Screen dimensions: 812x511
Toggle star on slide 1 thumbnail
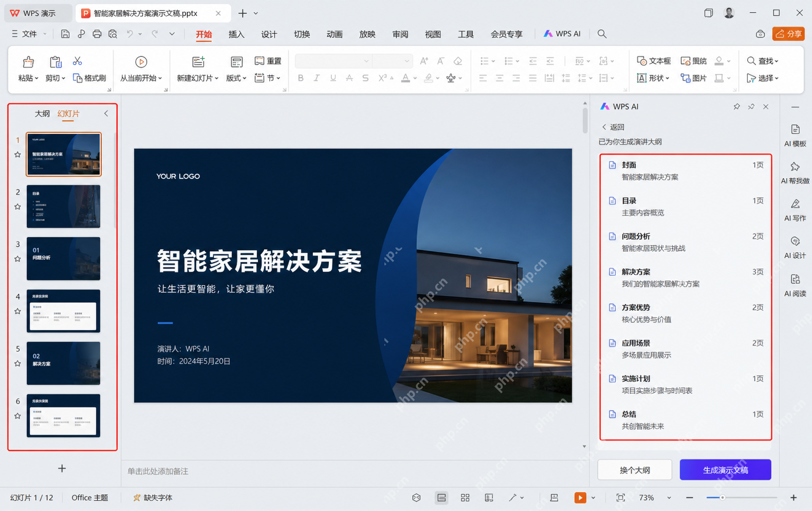(x=17, y=155)
